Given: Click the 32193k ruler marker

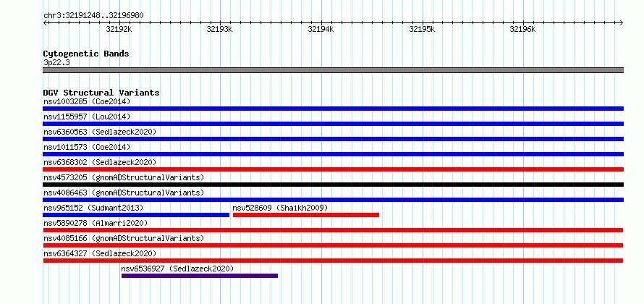Looking at the screenshot, I should coord(220,29).
